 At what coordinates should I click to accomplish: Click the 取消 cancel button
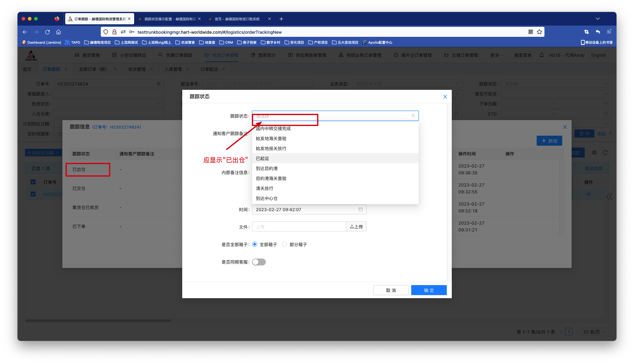(x=391, y=290)
